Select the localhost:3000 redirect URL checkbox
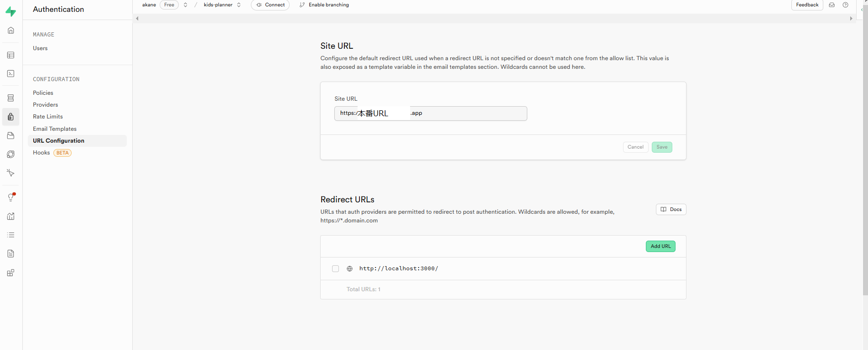 tap(336, 269)
